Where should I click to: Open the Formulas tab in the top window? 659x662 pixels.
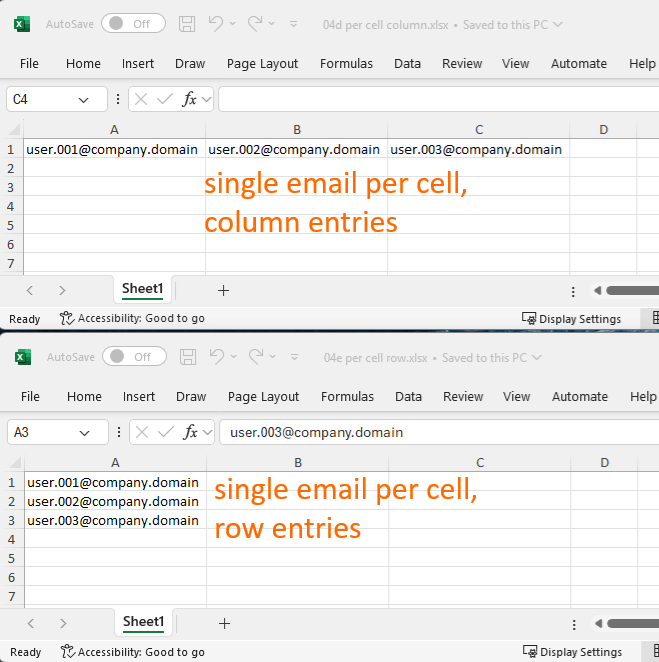(x=346, y=63)
